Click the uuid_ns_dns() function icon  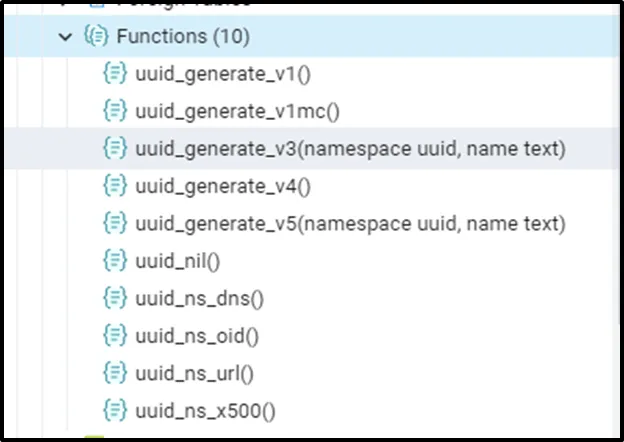(115, 298)
